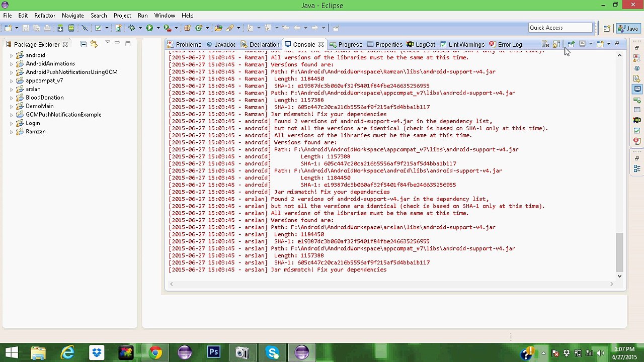Click the Quick Access search field
The height and width of the screenshot is (362, 644).
561,28
